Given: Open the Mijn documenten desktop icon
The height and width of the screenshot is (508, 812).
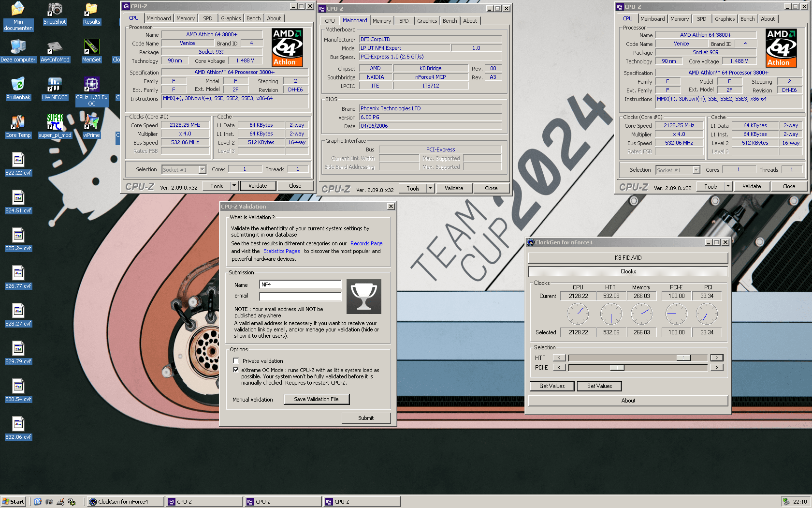Looking at the screenshot, I should point(18,15).
